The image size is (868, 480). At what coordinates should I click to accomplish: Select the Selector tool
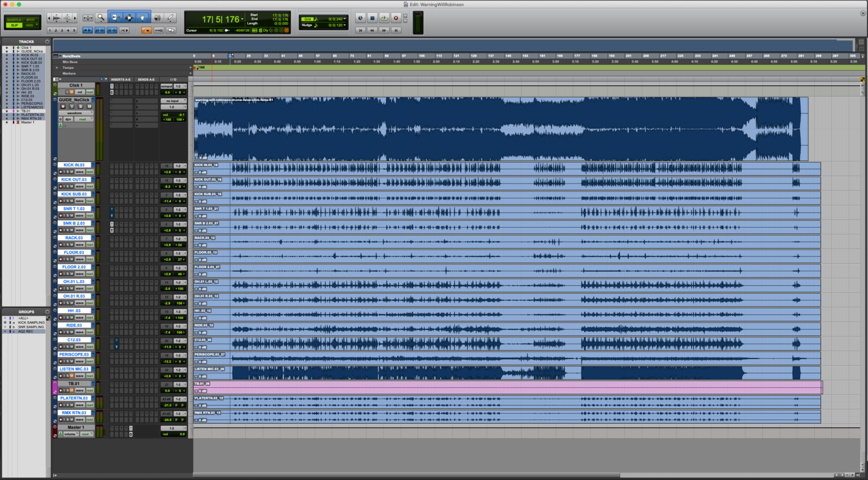coord(129,18)
